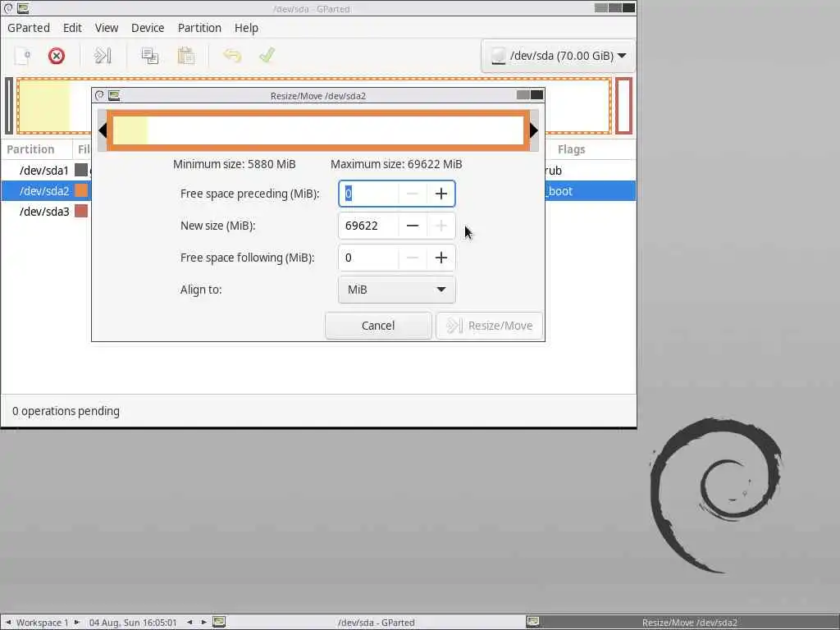Viewport: 840px width, 630px height.
Task: Click the Free space following input field
Action: [x=368, y=258]
